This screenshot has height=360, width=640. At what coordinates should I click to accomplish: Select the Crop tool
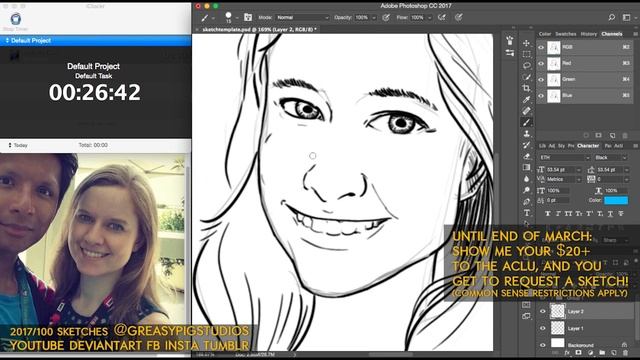527,88
